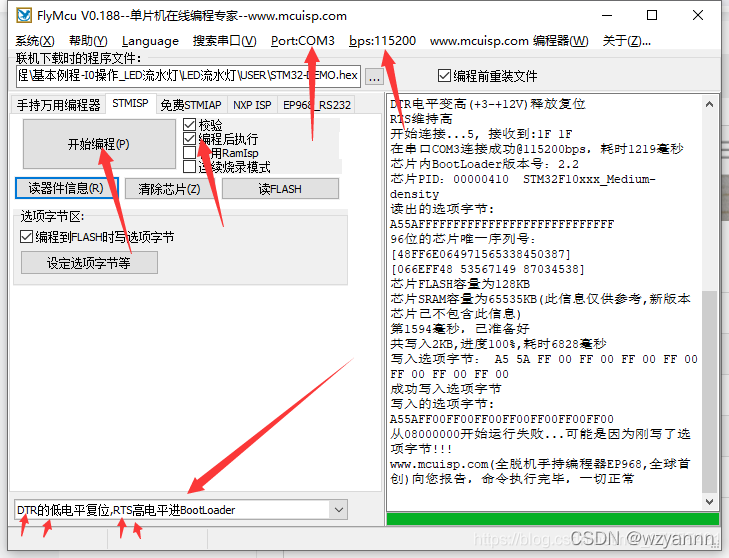
Task: Open the 关于(Z)... menu
Action: [626, 41]
